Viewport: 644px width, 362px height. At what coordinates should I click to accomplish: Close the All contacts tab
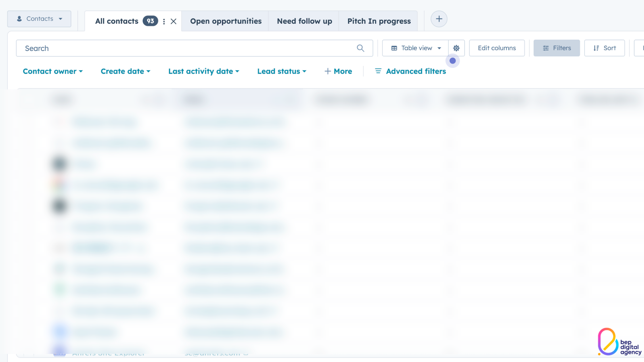point(173,21)
